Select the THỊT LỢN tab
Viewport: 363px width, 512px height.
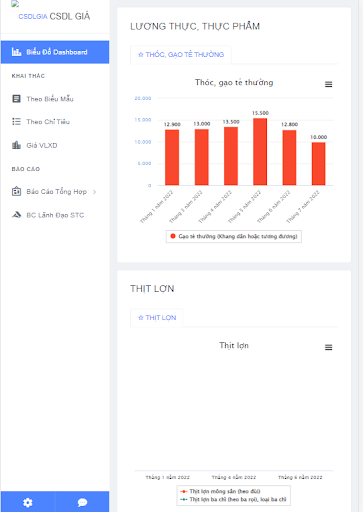coord(157,318)
